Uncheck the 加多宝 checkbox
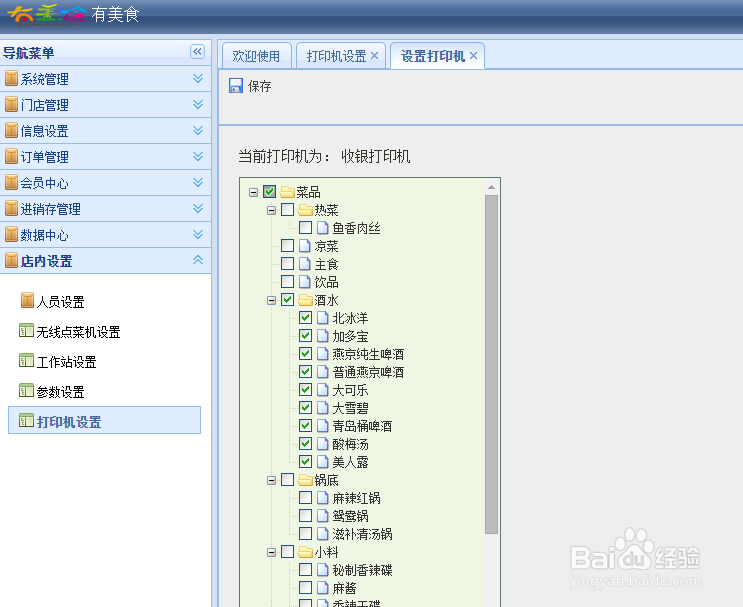743x607 pixels. point(306,336)
